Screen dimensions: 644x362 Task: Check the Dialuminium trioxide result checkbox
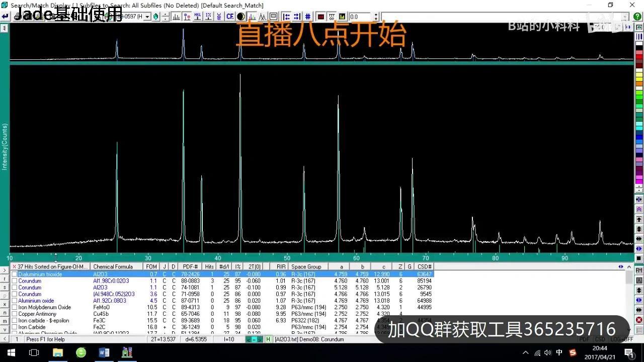[x=15, y=274]
